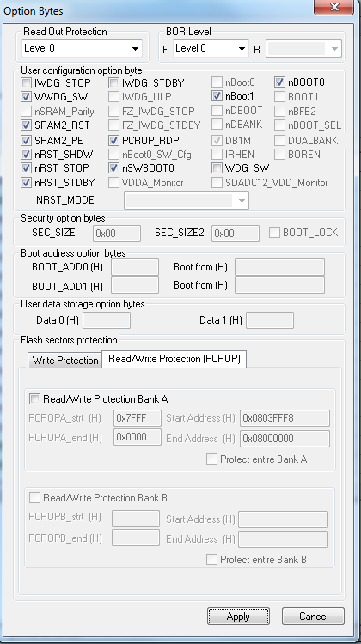Screen dimensions: 361x644
Task: Open the BOR Level F dropdown
Action: coord(211,48)
